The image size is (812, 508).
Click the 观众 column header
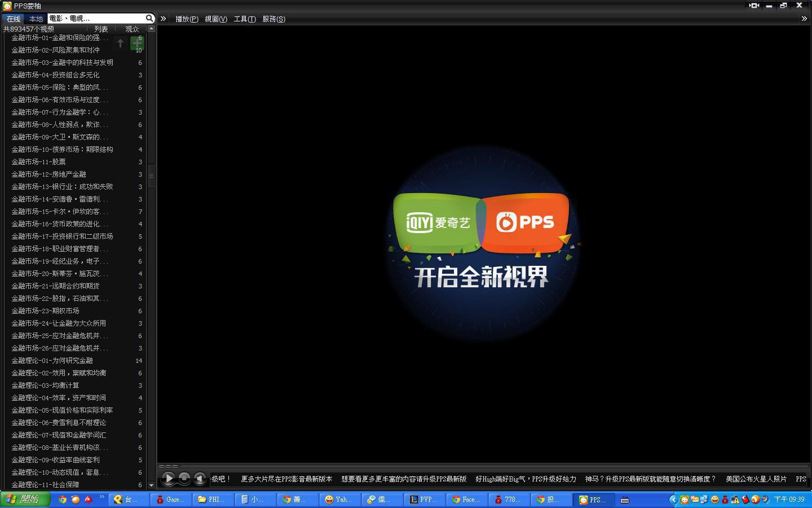click(132, 29)
